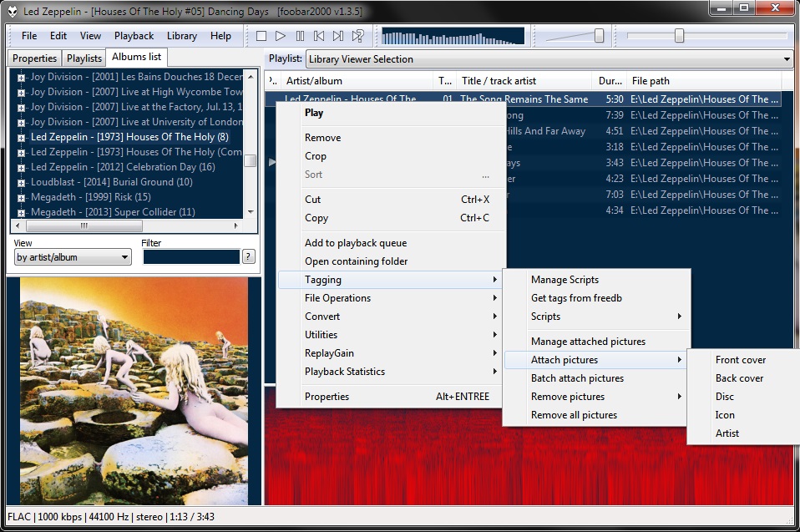800x532 pixels.
Task: Open the Convert submenu
Action: pyautogui.click(x=392, y=317)
